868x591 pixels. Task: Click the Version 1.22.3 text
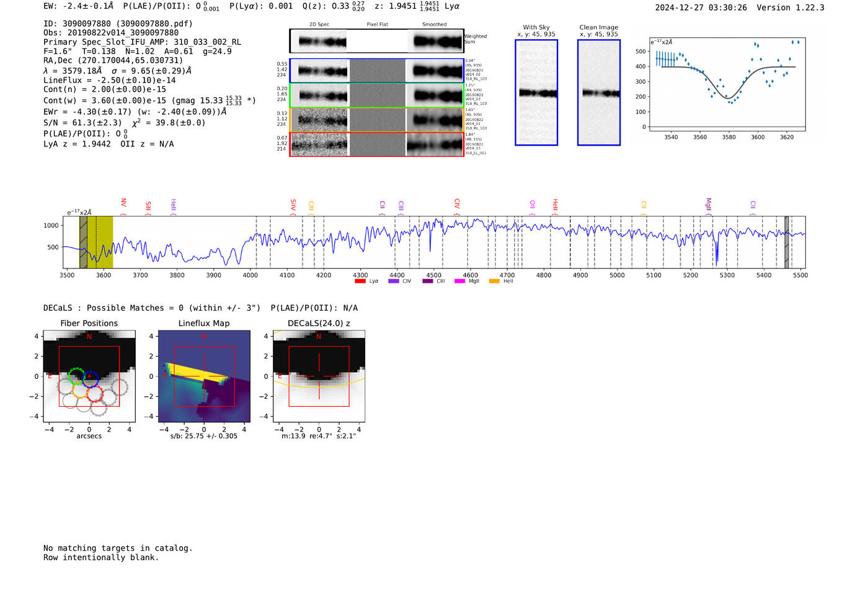coord(790,7)
